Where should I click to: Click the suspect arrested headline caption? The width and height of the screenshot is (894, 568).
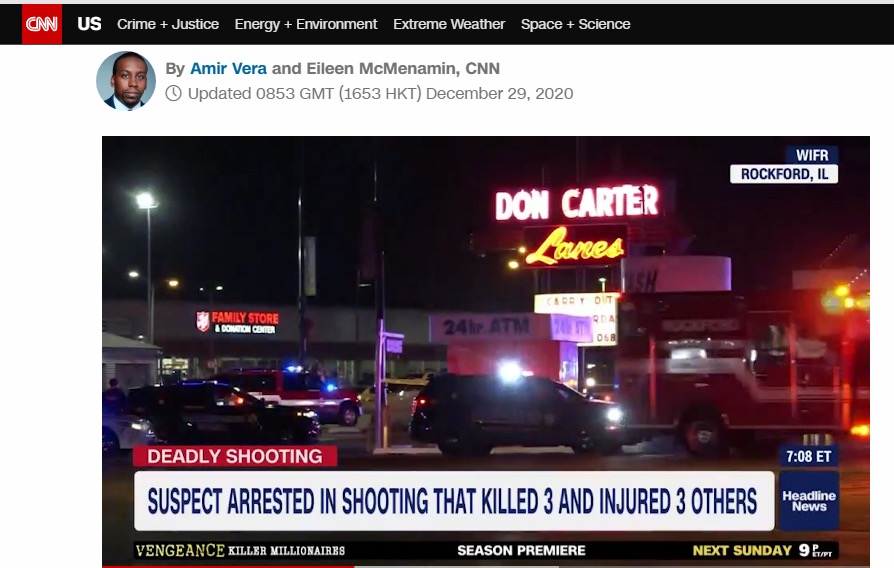(453, 501)
